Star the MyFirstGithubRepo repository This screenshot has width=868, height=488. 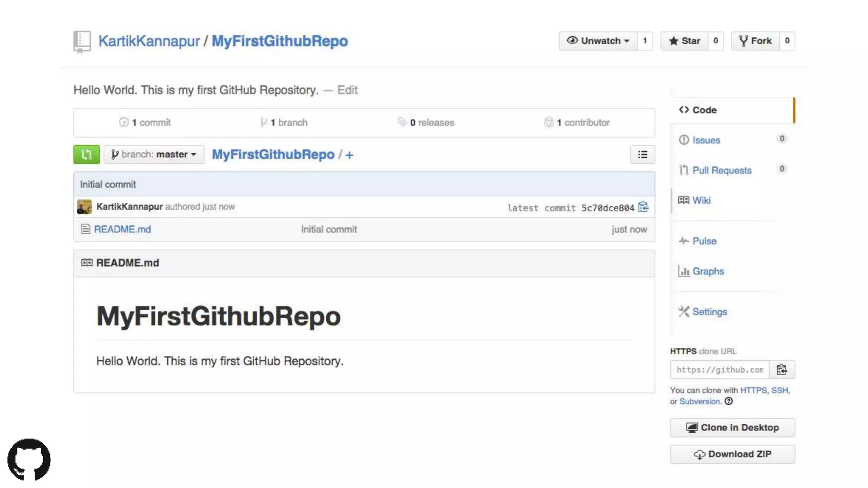point(684,41)
